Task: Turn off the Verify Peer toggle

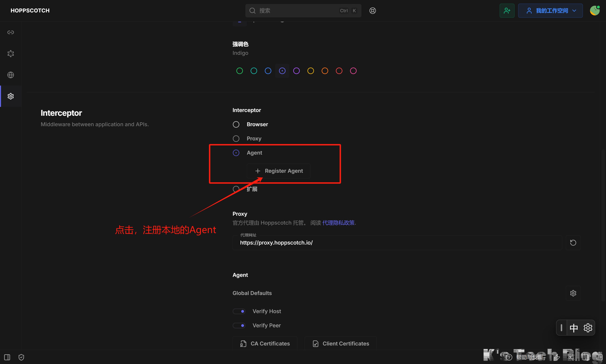Action: [239, 326]
